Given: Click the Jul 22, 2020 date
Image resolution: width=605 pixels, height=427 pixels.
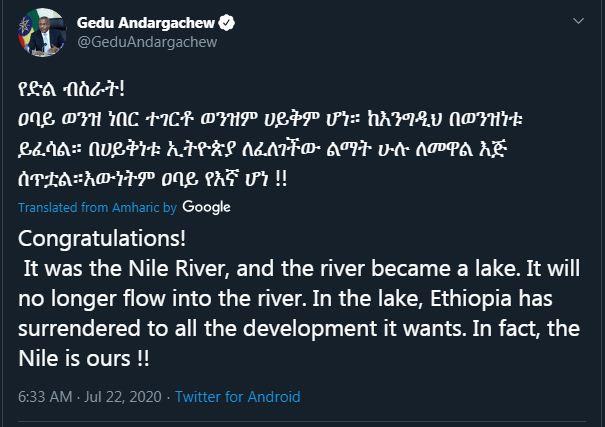Looking at the screenshot, I should (x=118, y=396).
